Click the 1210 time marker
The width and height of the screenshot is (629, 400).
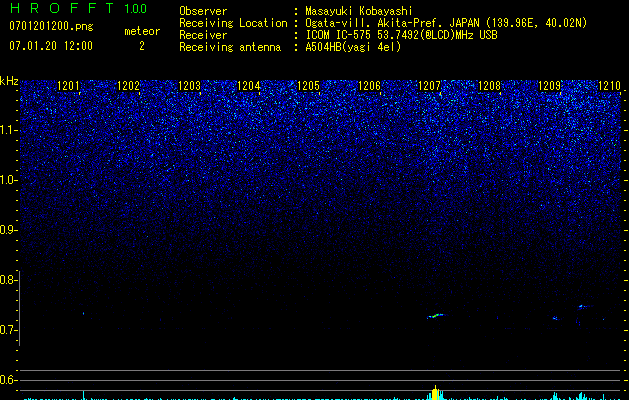tap(609, 86)
